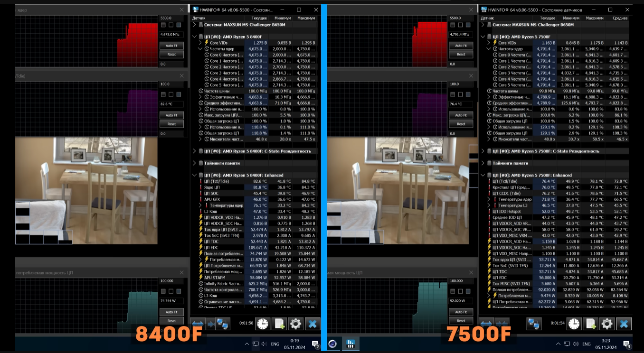Image resolution: width=644 pixels, height=353 pixels.
Task: Click Auto Fit under 74.744 W graph value
Action: [171, 312]
